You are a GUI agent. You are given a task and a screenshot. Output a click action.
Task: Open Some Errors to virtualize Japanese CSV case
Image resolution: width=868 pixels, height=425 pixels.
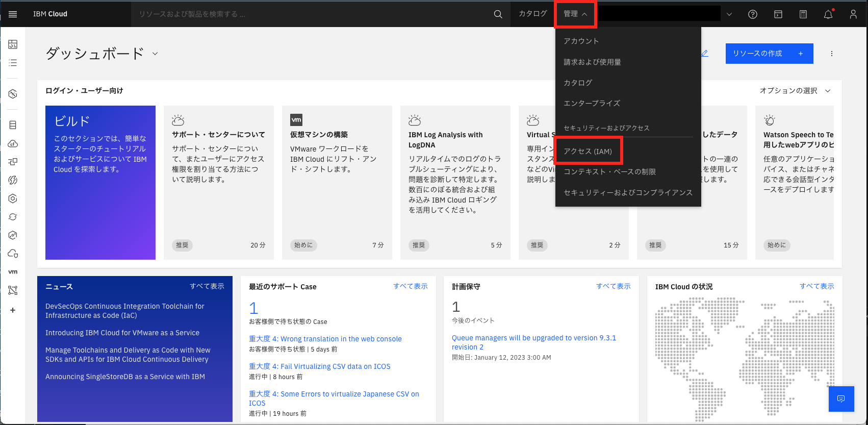pyautogui.click(x=334, y=398)
